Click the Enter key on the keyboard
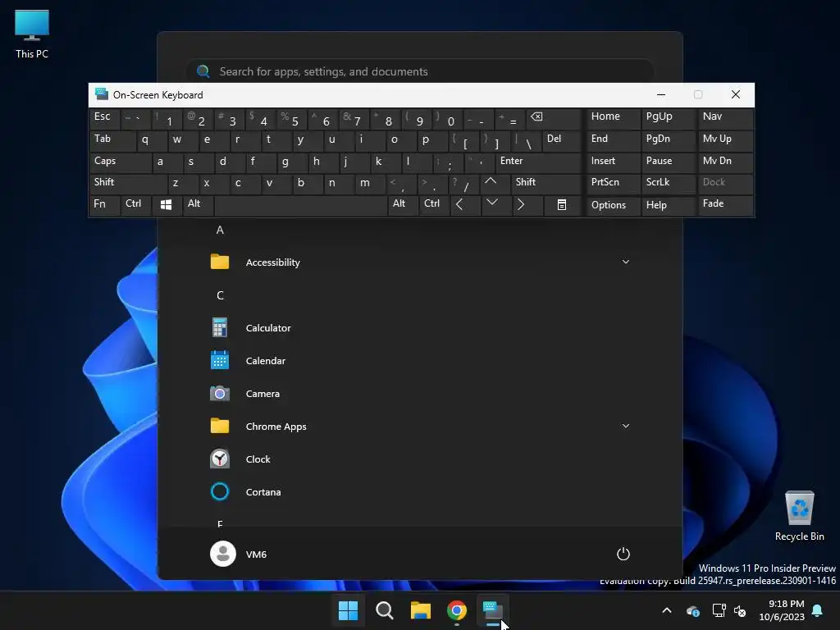Viewport: 840px width, 630px height. pos(538,162)
